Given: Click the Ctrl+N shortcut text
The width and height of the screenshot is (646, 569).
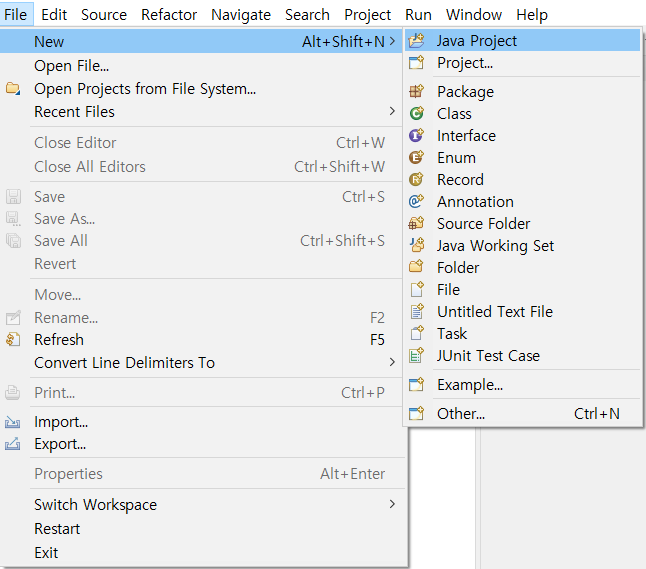Looking at the screenshot, I should [x=597, y=413].
